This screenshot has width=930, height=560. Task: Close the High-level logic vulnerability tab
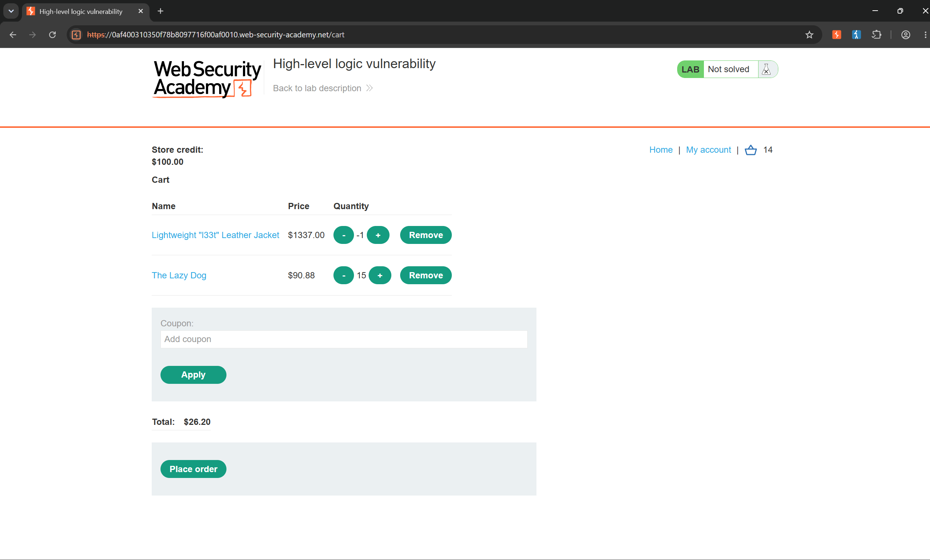pos(141,11)
